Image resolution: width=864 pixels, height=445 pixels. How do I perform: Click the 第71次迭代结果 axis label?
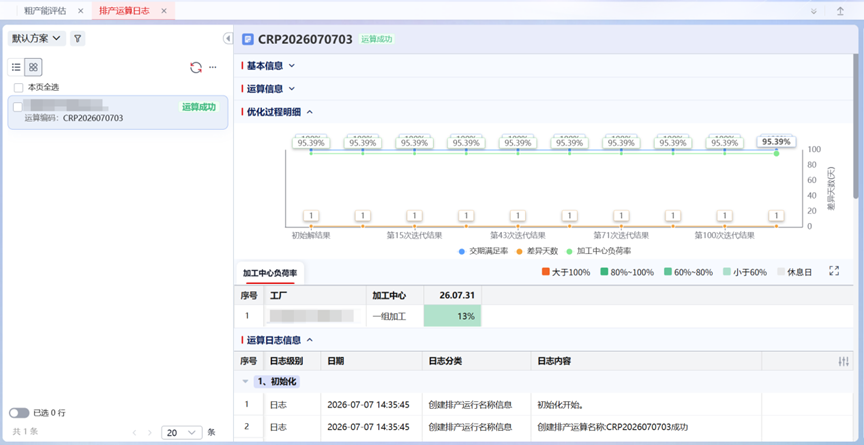pos(621,235)
